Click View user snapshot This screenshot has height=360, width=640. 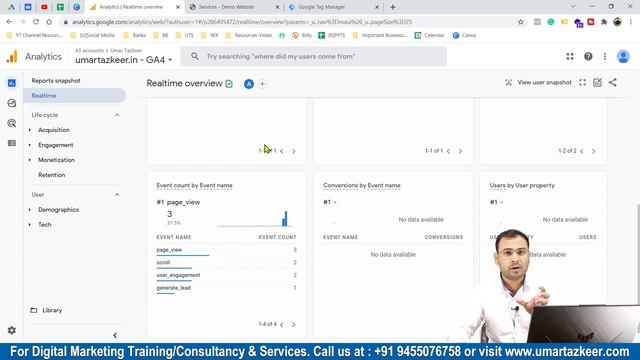(x=544, y=82)
